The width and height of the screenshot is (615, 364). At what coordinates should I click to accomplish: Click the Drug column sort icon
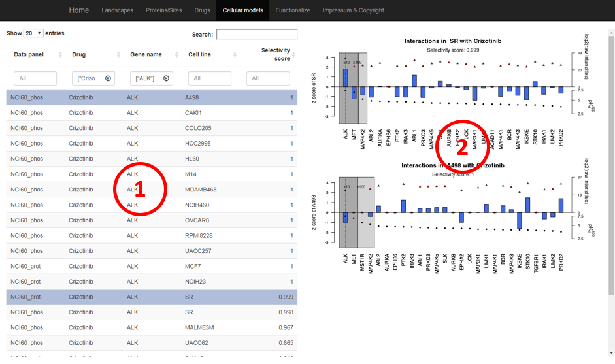(118, 55)
